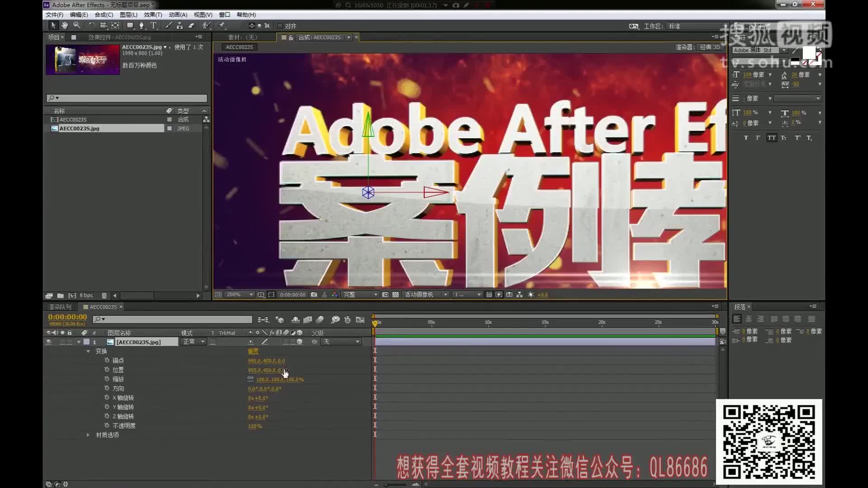Click the 重置 reset transform link
This screenshot has height=488, width=868.
253,351
